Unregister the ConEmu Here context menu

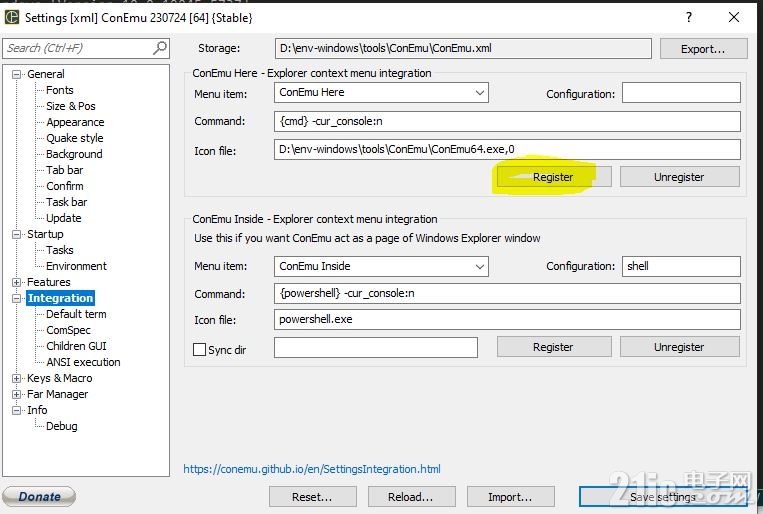(679, 177)
